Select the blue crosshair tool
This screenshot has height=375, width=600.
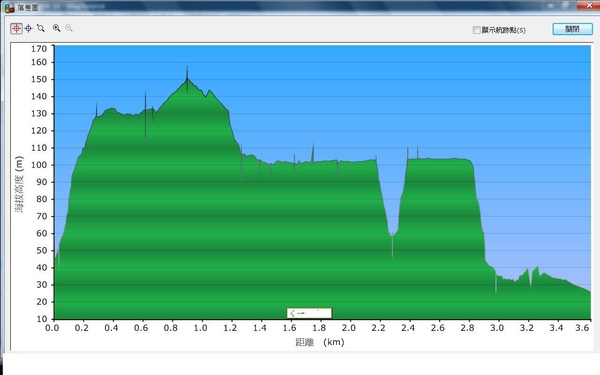pos(29,28)
